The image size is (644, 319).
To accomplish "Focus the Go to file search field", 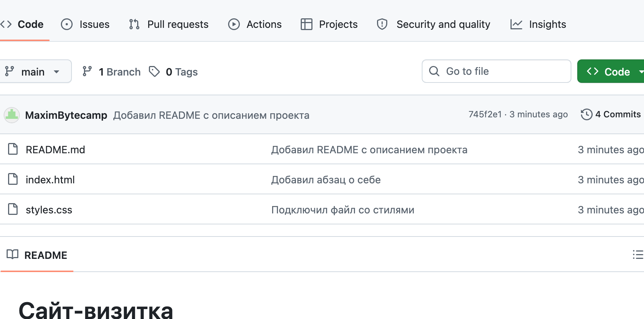I will (496, 71).
